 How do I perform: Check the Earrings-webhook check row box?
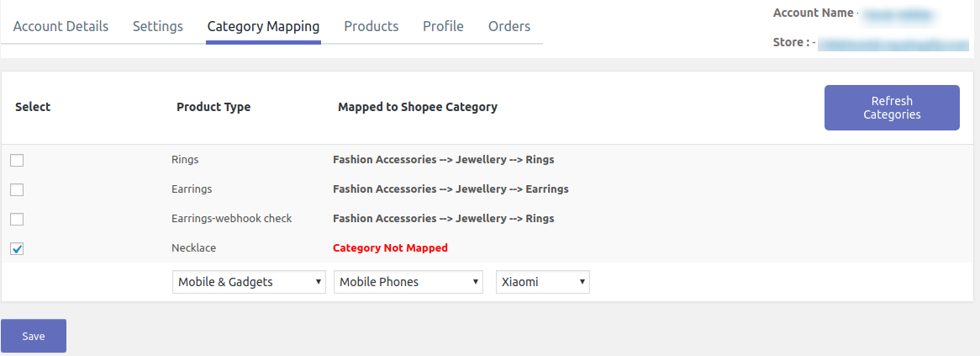click(17, 219)
